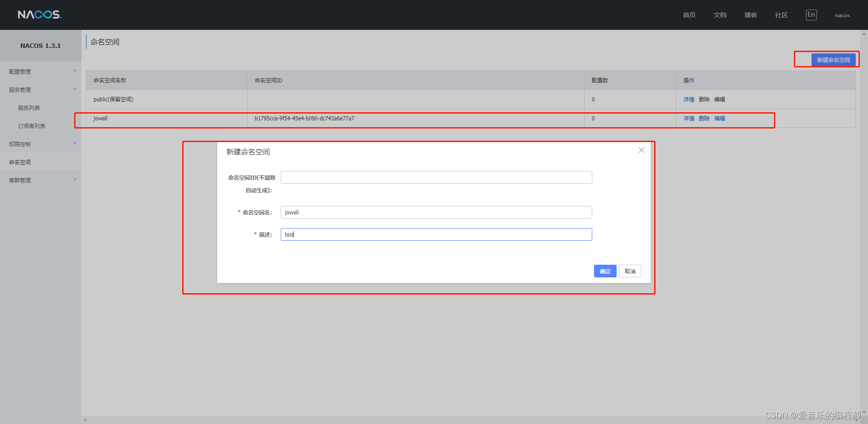The height and width of the screenshot is (424, 868).
Task: Click the 新建命名空间 button
Action: 833,60
